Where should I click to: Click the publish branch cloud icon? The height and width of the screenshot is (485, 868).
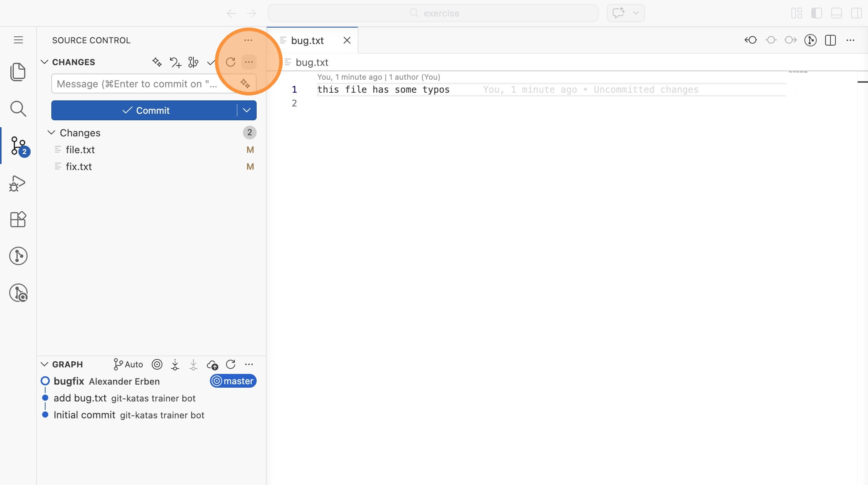[x=212, y=364]
